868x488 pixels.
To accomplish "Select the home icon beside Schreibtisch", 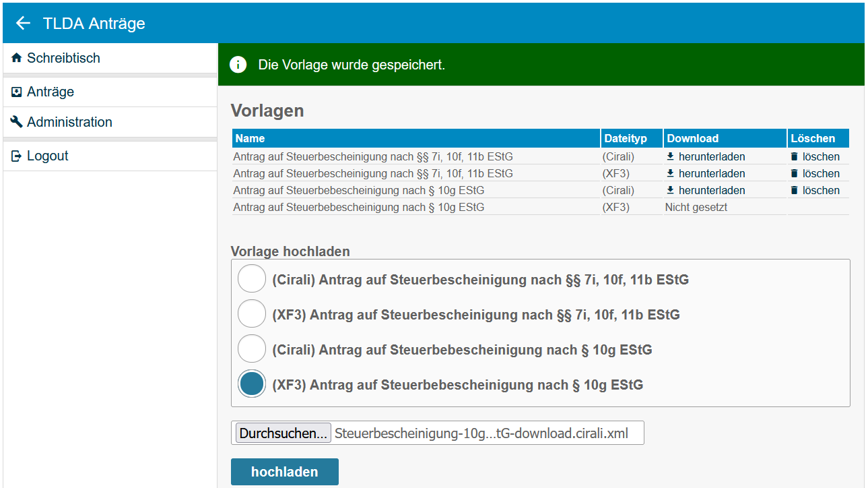I will coord(15,58).
